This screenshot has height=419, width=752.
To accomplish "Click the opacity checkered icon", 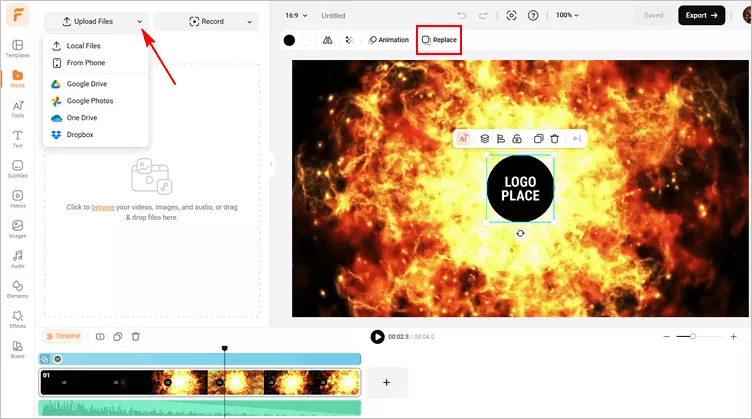I will pos(350,40).
